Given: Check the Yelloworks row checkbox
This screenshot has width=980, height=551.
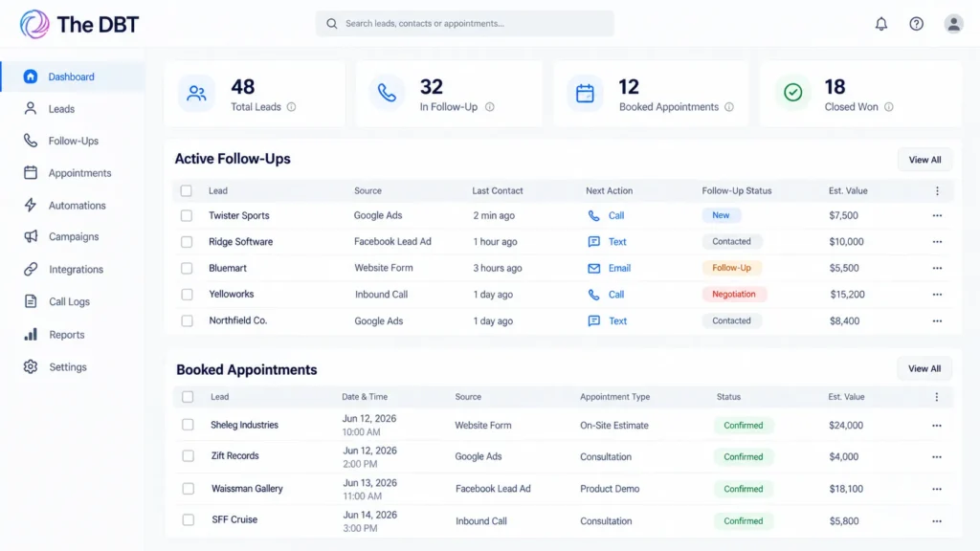Looking at the screenshot, I should [187, 295].
